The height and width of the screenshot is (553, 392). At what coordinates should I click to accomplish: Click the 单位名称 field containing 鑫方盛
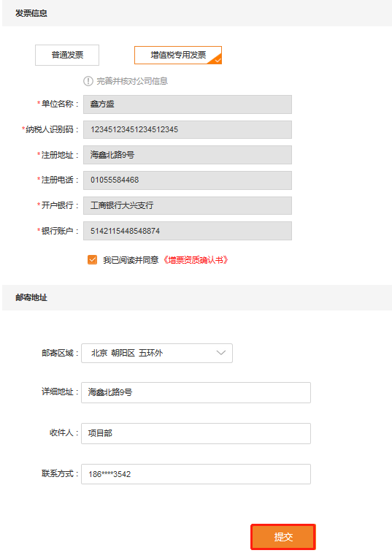188,104
